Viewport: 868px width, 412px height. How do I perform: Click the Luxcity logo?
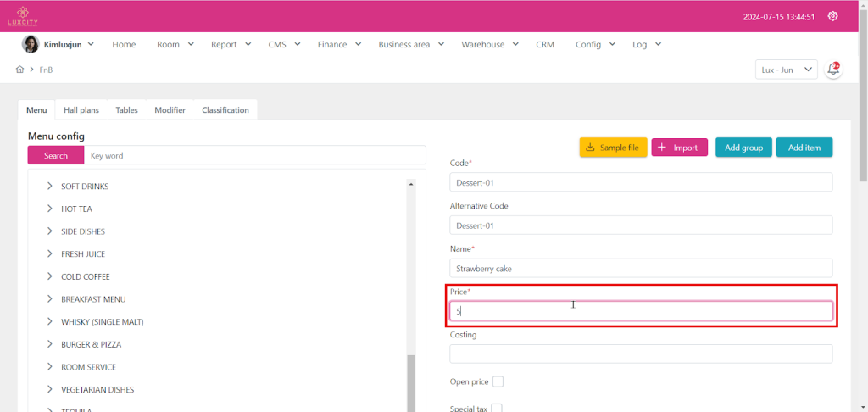pyautogui.click(x=23, y=15)
